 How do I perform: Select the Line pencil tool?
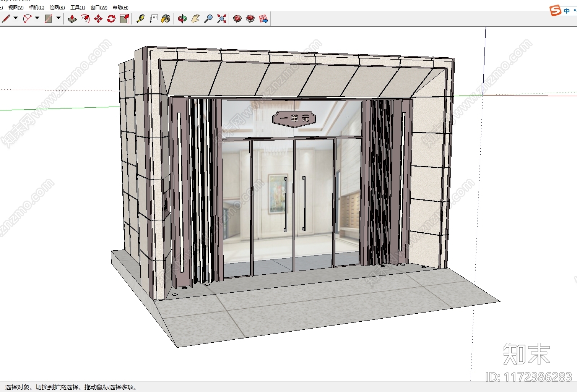coord(6,18)
